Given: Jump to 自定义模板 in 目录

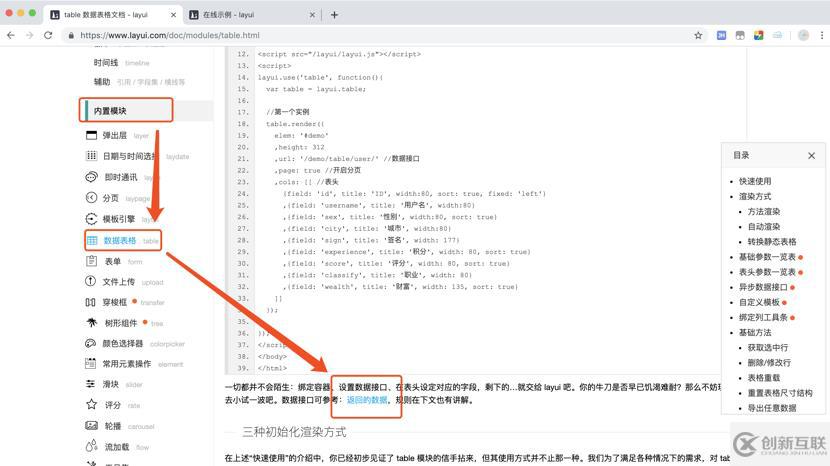Looking at the screenshot, I should pos(759,302).
